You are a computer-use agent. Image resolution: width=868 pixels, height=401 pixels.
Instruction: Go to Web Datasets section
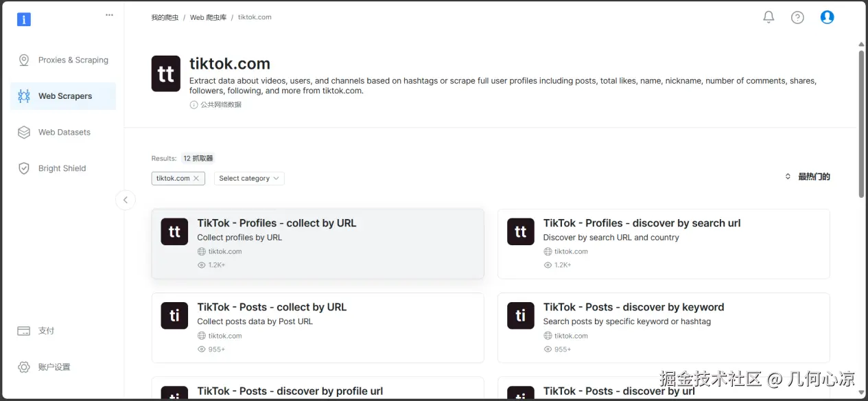coord(64,133)
